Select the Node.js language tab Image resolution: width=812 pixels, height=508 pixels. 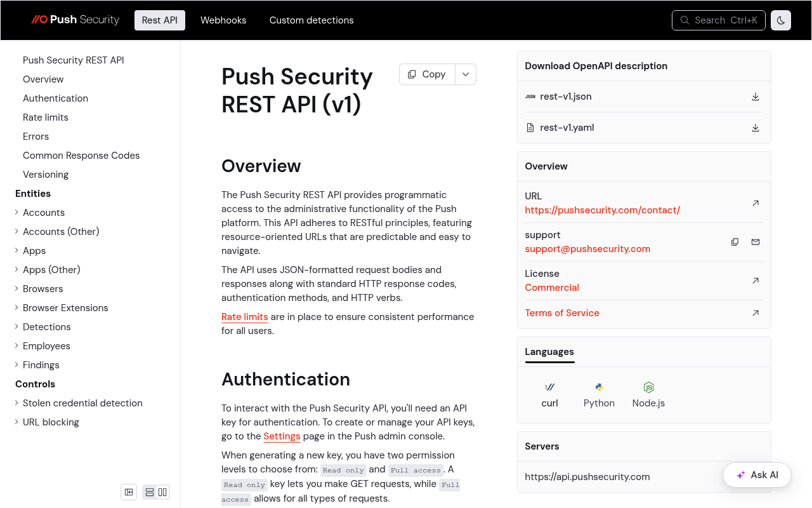(x=648, y=395)
